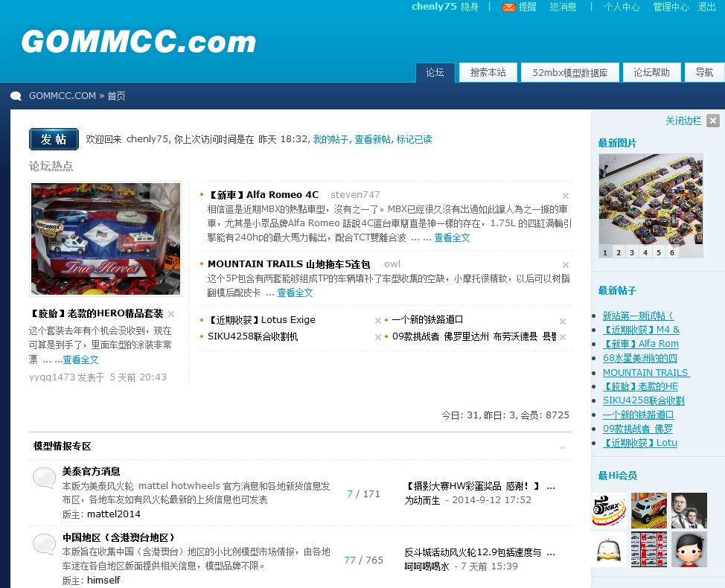This screenshot has width=725, height=588.
Task: Toggle 隐身 invisible status
Action: (470, 7)
